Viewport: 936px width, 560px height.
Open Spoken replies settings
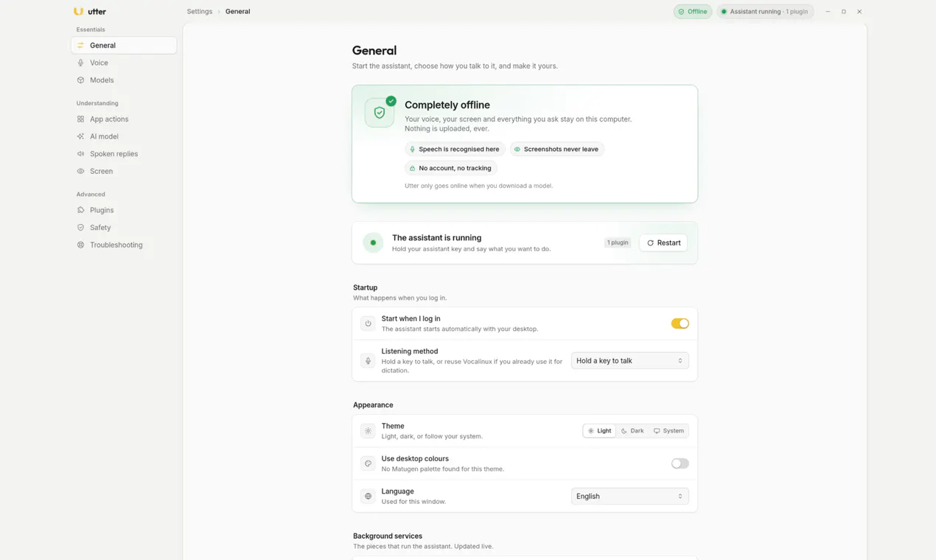point(124,154)
